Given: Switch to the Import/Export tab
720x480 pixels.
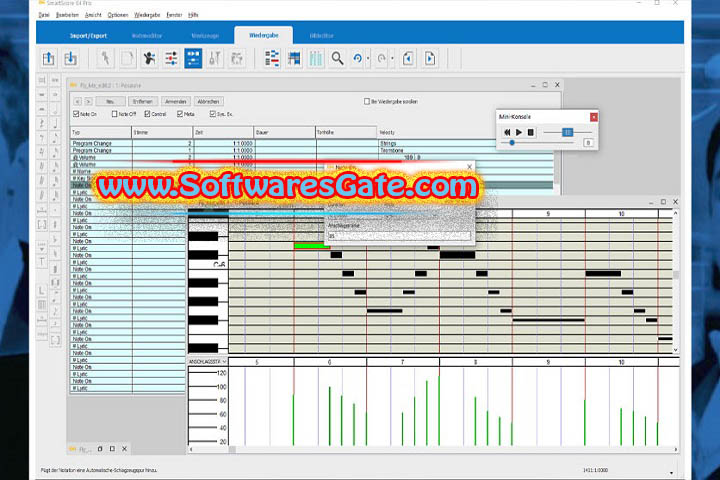Looking at the screenshot, I should coord(88,35).
